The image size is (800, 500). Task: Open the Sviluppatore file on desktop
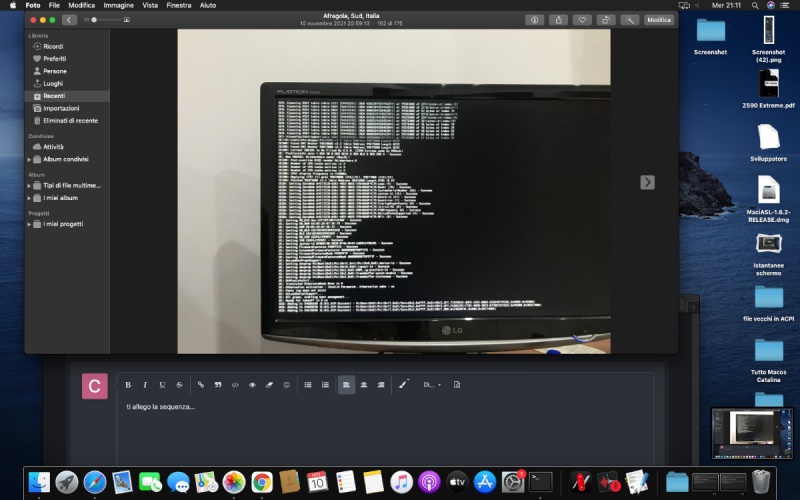tap(768, 143)
